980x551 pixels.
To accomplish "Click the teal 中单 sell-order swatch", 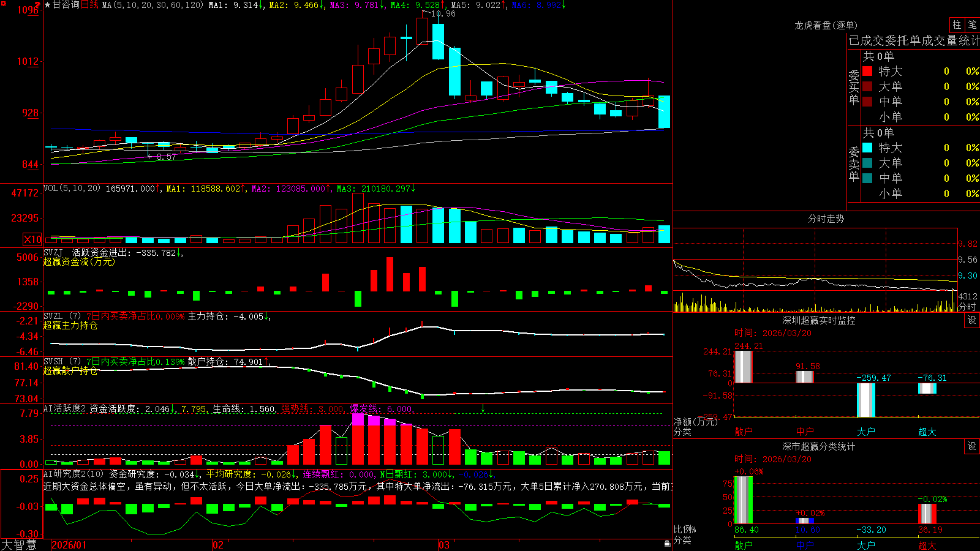I will [867, 178].
